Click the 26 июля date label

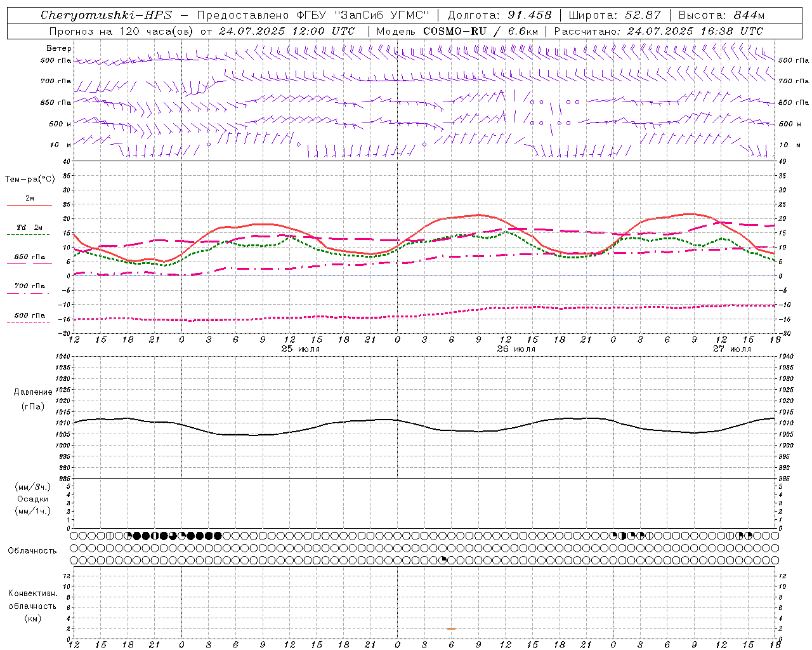516,349
